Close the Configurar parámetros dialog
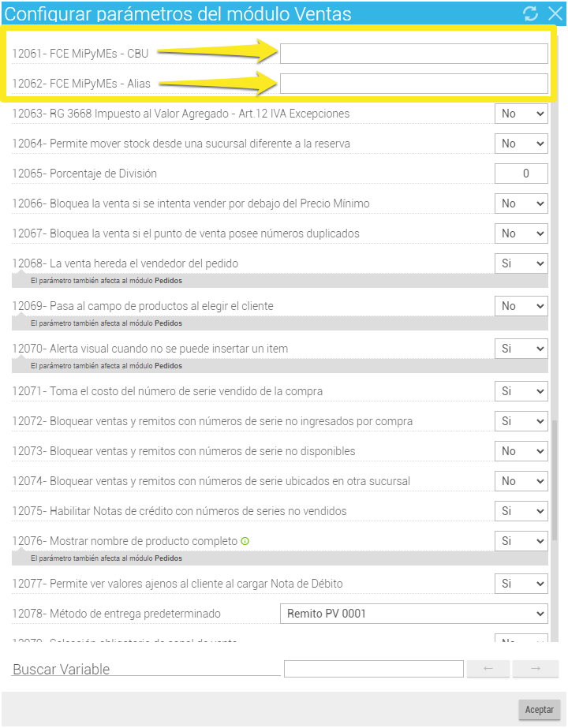The height and width of the screenshot is (728, 568). (555, 13)
